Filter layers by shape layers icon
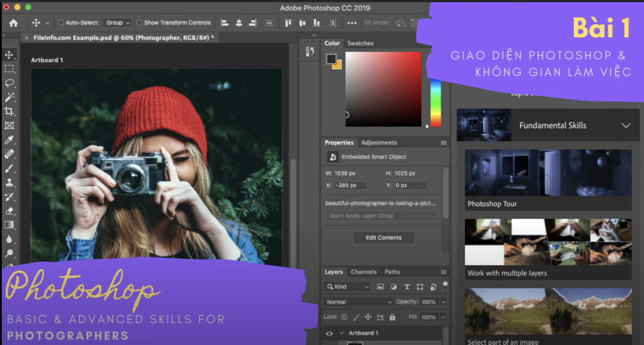 click(x=420, y=287)
